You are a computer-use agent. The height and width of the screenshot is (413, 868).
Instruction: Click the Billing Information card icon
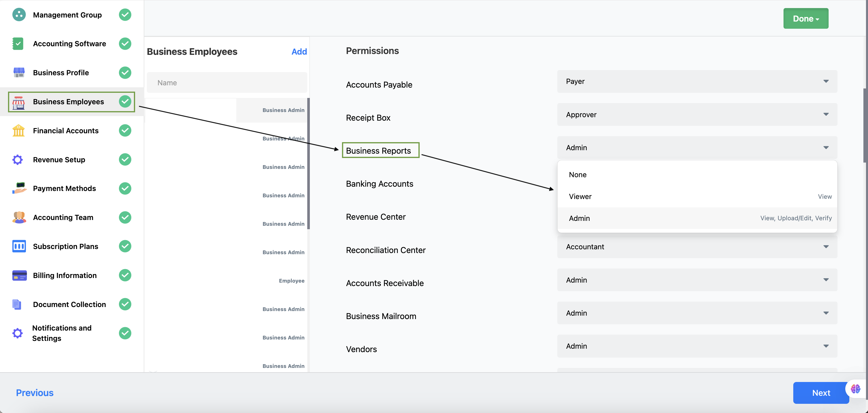pyautogui.click(x=19, y=275)
